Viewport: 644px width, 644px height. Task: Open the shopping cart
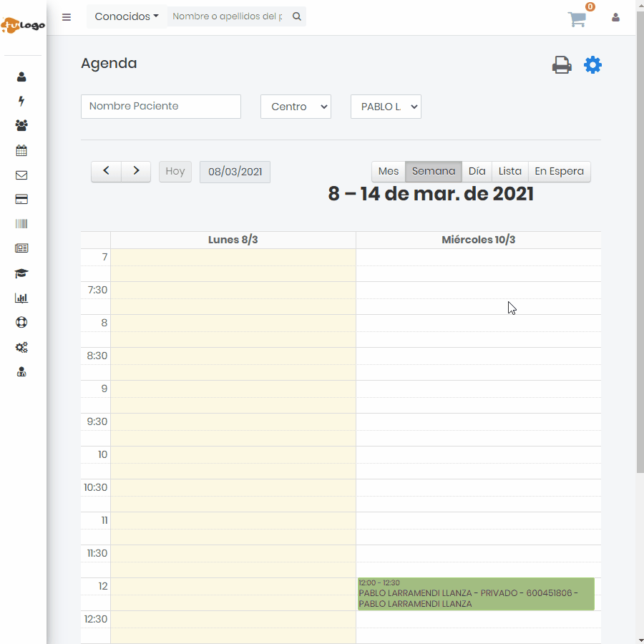(x=577, y=19)
